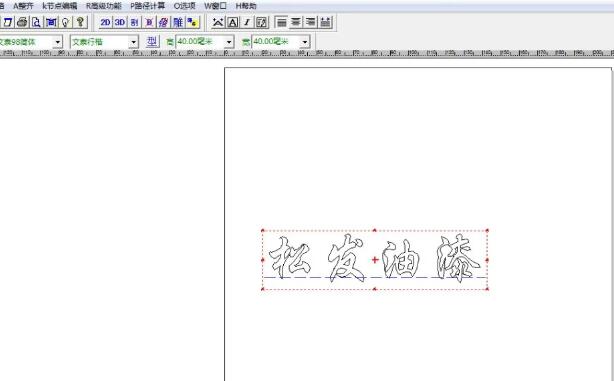Screen dimensions: 614x381
Task: Select the boxed A text tool
Action: tap(233, 22)
